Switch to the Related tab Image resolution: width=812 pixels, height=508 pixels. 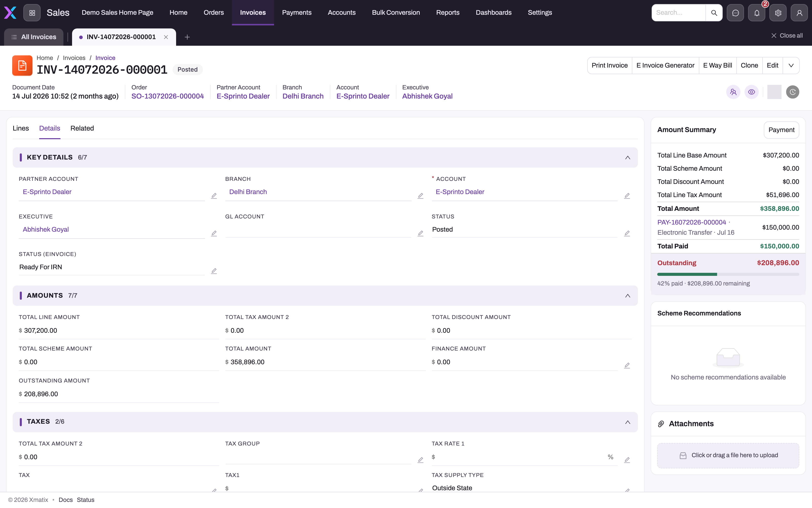tap(82, 128)
